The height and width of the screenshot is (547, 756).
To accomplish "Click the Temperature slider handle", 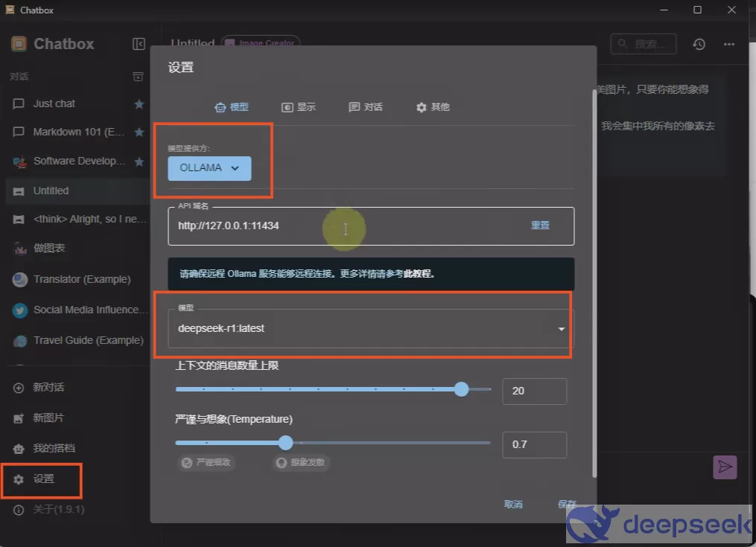I will pyautogui.click(x=286, y=442).
